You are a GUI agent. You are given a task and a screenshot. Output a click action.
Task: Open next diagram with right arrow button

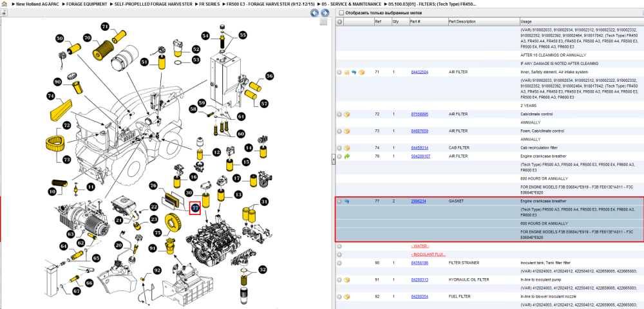click(325, 13)
